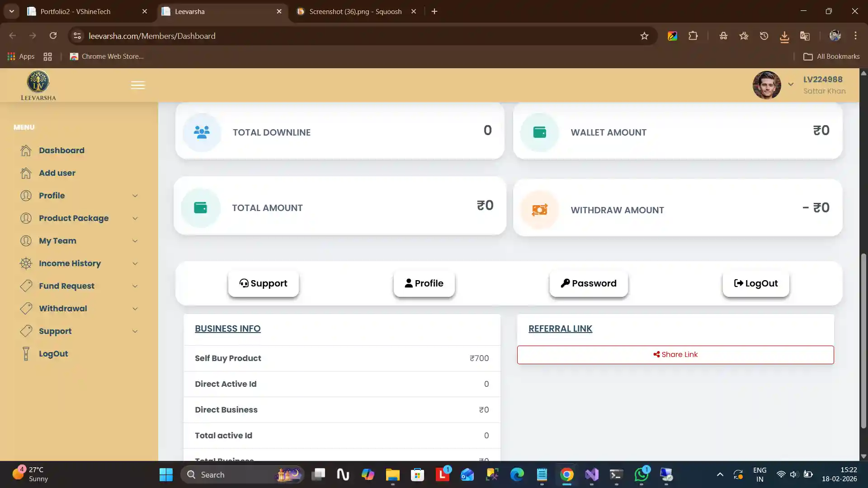The image size is (868, 488).
Task: Click the Withdraw Amount orange icon
Action: pyautogui.click(x=539, y=210)
